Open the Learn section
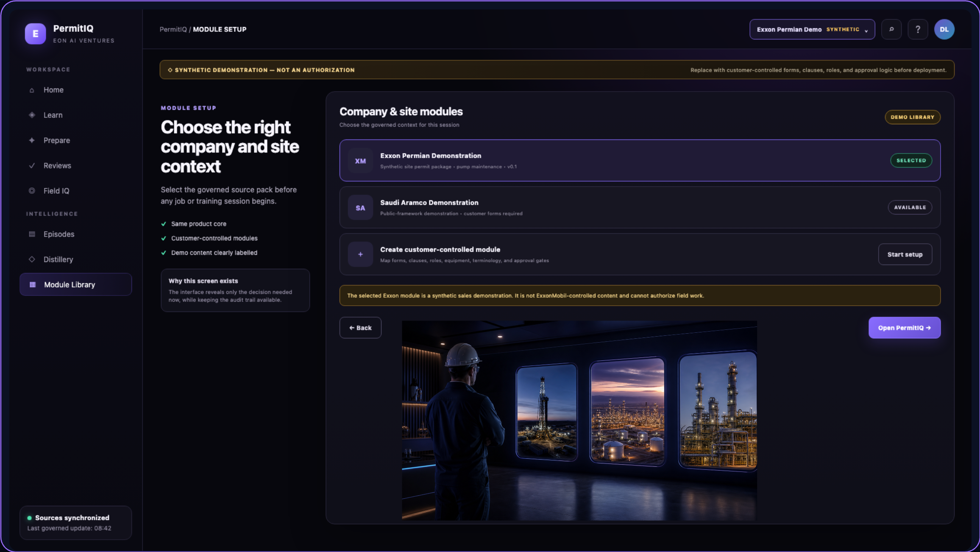Image resolution: width=980 pixels, height=552 pixels. point(75,115)
